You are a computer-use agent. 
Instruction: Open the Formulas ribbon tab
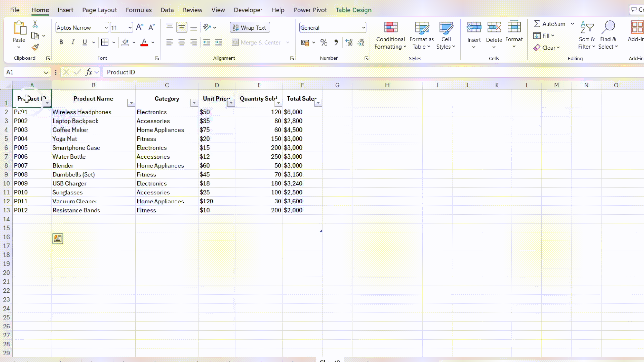coord(139,10)
